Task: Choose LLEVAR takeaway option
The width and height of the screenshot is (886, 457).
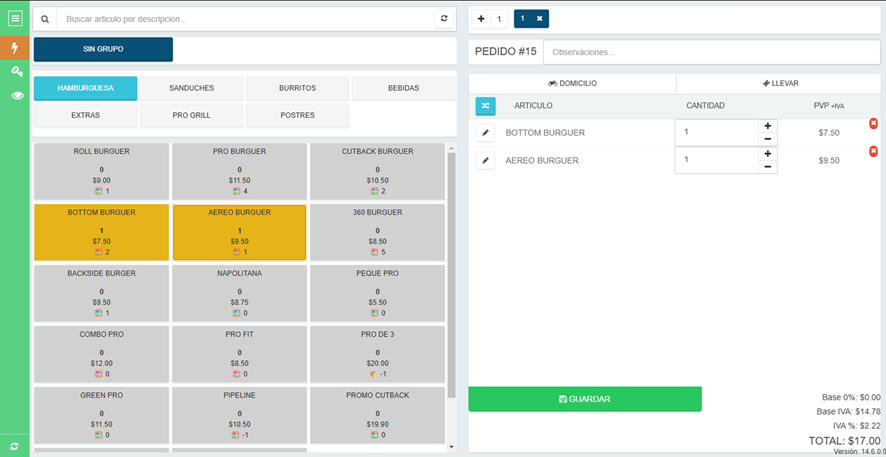Action: [780, 84]
